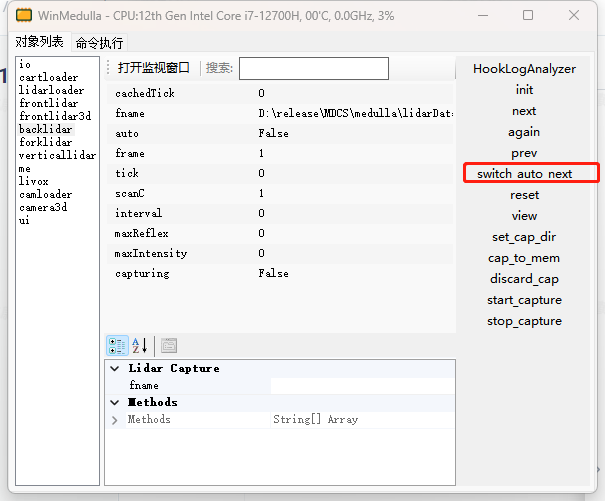Screen dimensions: 605x501
Task: Select frontlidar3d in the object list
Action: pos(55,116)
